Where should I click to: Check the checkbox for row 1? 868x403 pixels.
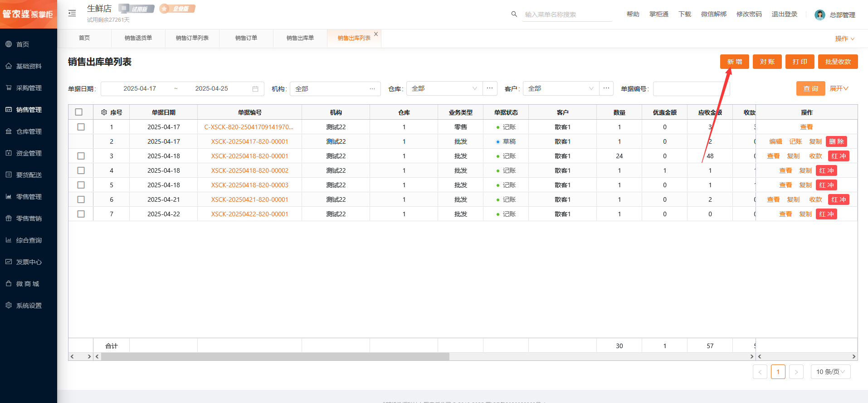(x=81, y=127)
